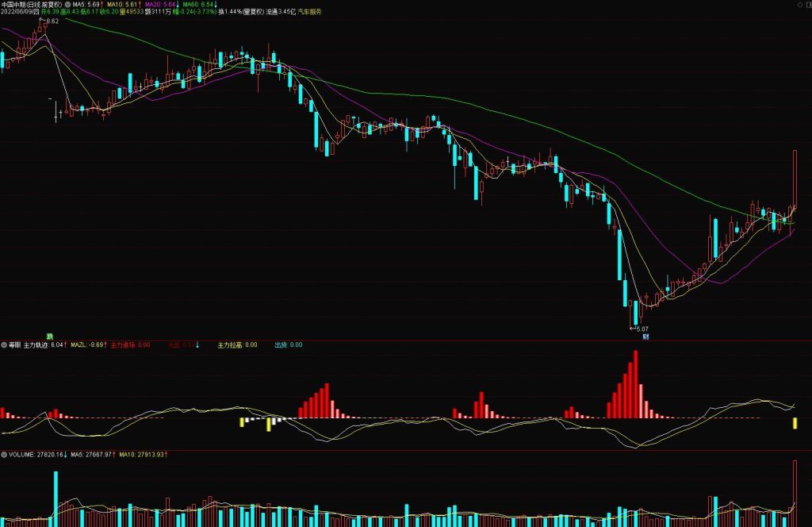Click the 主力进场 indicator label
The image size is (812, 527).
(x=123, y=345)
